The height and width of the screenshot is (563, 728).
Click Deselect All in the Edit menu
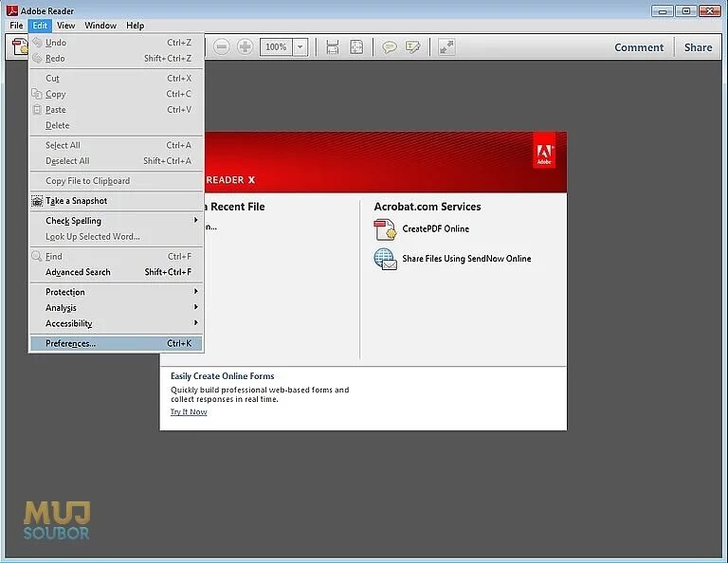coord(117,161)
